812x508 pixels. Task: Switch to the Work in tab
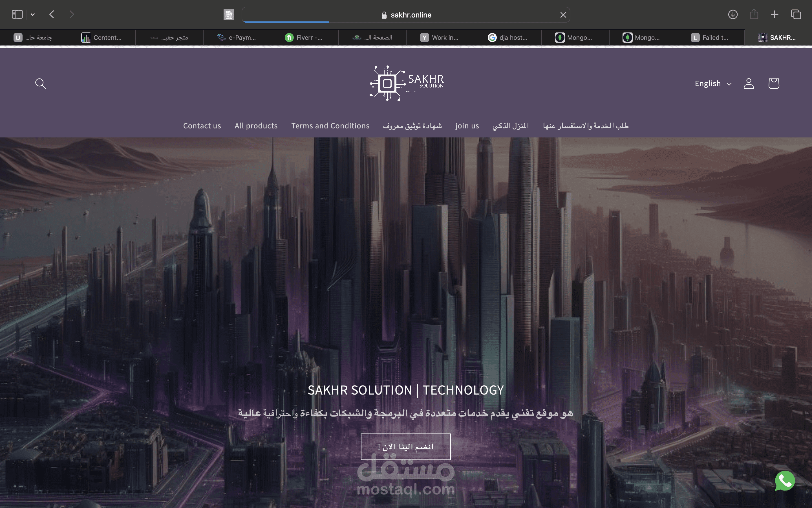click(x=440, y=38)
